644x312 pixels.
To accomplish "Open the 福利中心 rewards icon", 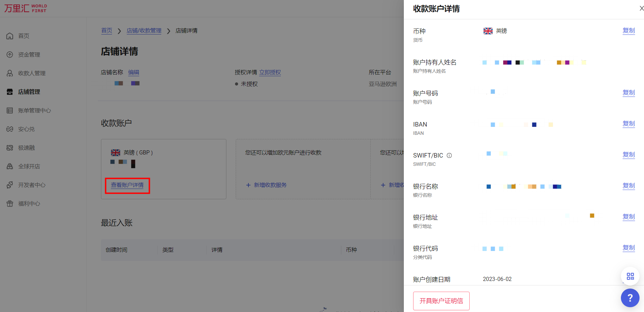I will [10, 203].
